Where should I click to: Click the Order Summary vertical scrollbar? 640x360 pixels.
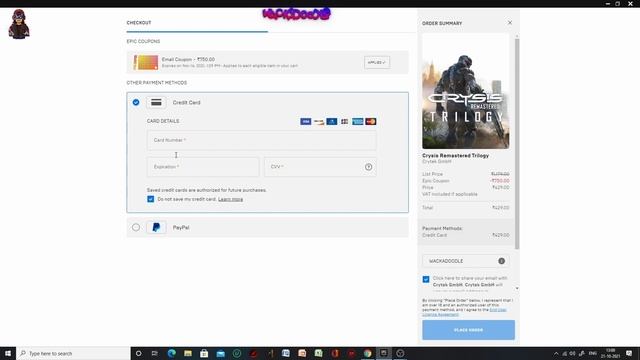(x=517, y=143)
